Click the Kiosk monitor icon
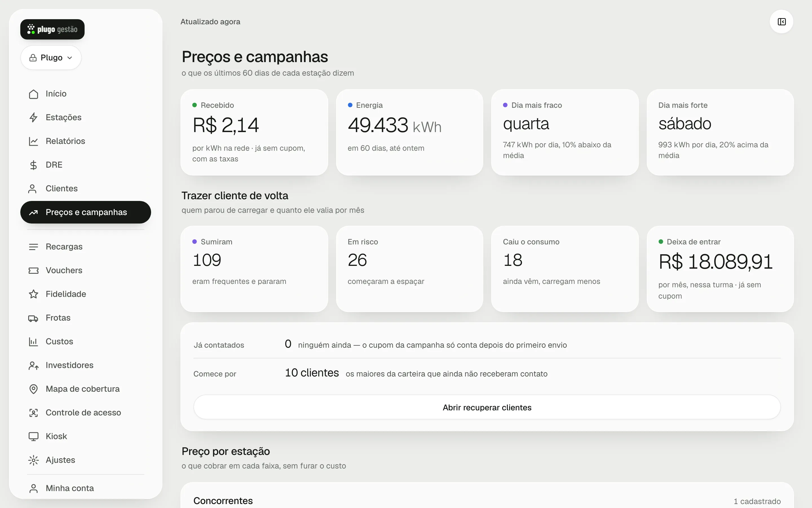This screenshot has height=508, width=812. coord(33,436)
